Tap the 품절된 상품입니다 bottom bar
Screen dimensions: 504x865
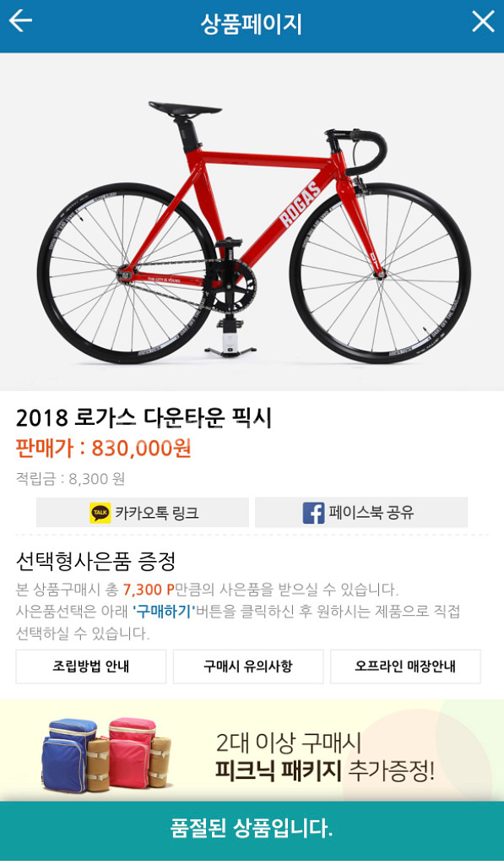tap(252, 829)
